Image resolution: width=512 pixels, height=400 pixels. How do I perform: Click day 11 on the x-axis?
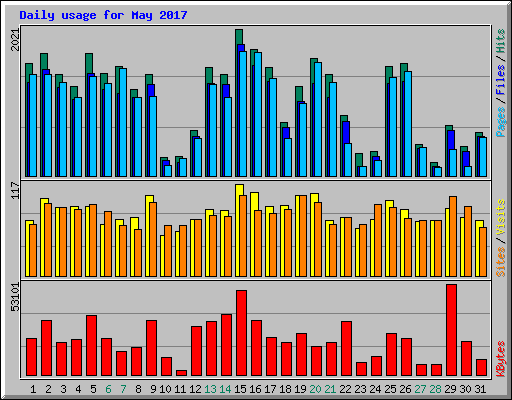[180, 389]
